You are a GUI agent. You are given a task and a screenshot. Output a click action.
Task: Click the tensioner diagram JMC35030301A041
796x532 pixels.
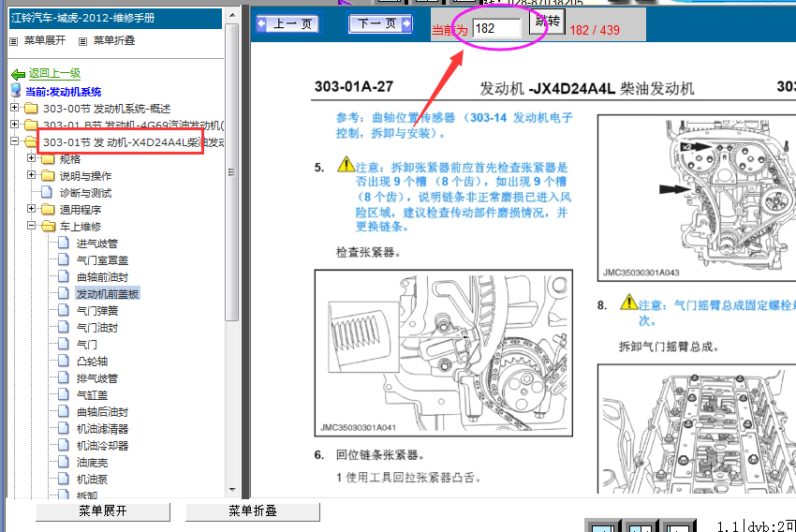444,353
